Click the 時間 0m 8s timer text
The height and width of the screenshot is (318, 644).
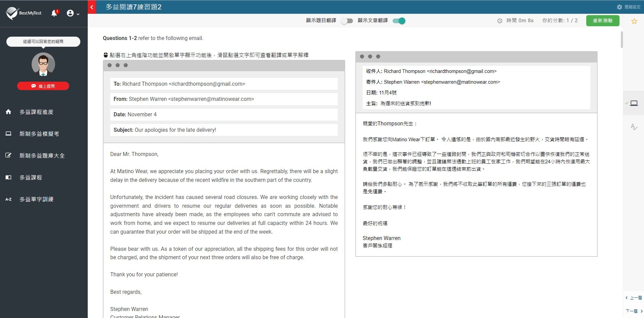click(520, 21)
